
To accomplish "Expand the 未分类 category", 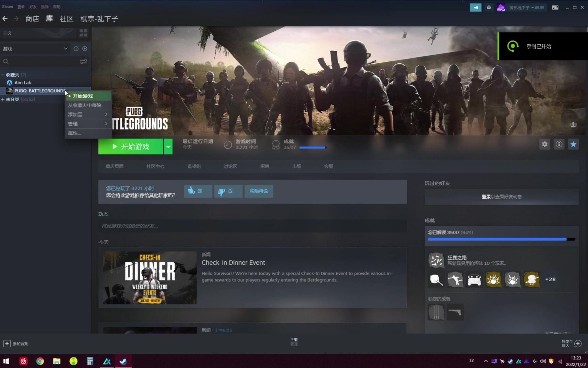I will tap(3, 99).
